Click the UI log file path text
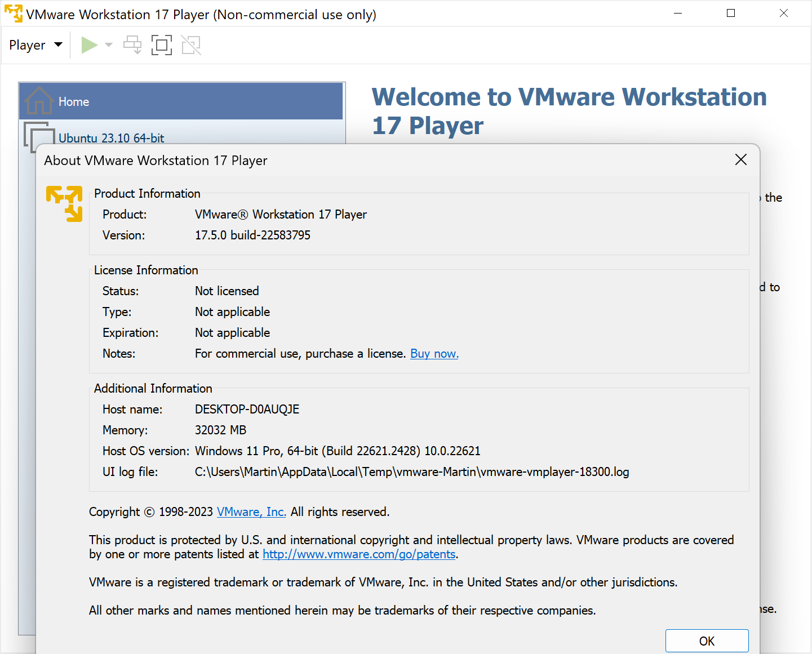Image resolution: width=812 pixels, height=654 pixels. (411, 472)
